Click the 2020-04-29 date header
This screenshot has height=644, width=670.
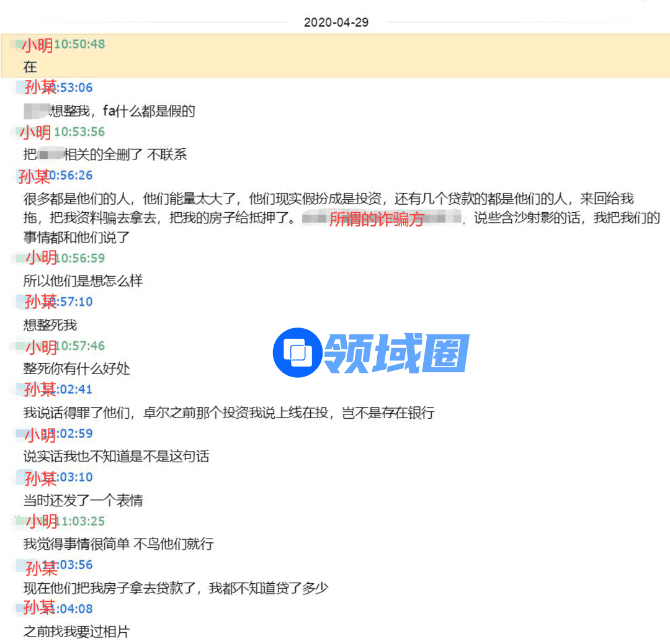pyautogui.click(x=336, y=22)
